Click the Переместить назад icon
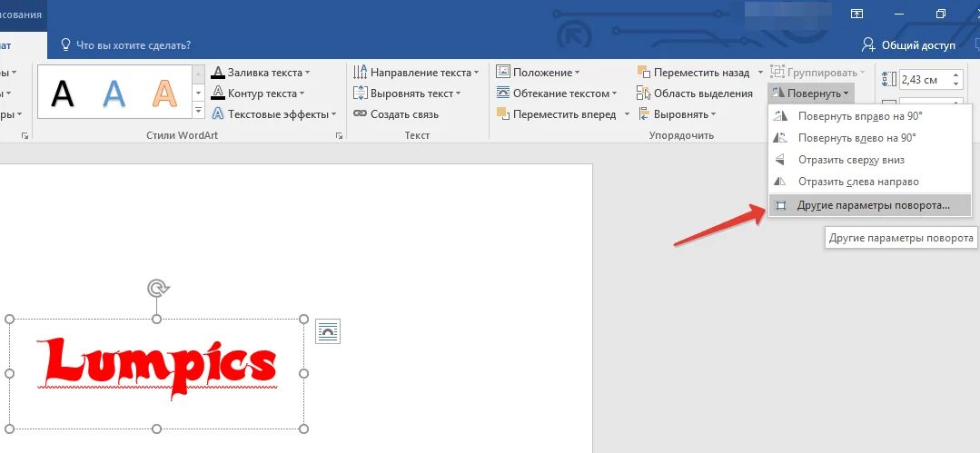980x453 pixels. click(644, 73)
